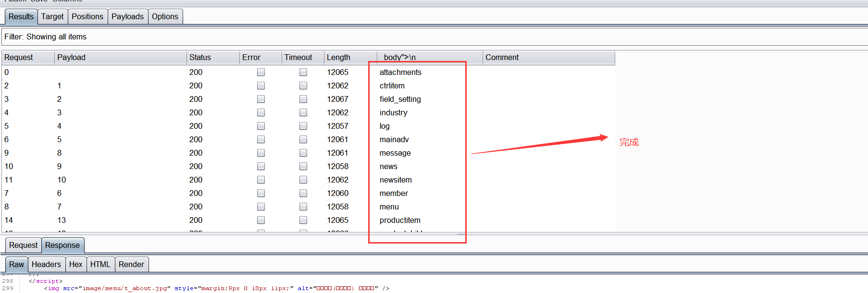
Task: Switch to the HTML view tab
Action: (100, 264)
